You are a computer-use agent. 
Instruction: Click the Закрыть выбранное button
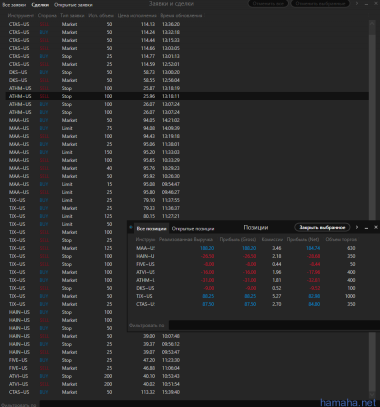[x=322, y=227]
